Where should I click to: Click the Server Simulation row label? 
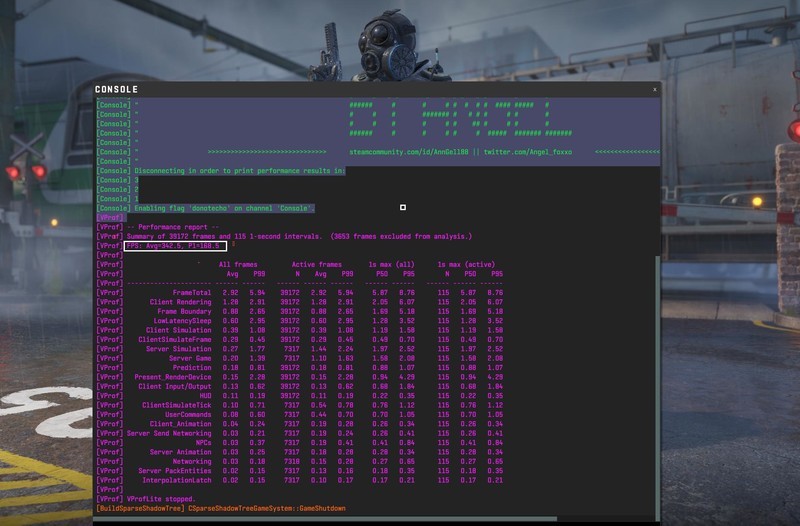[179, 349]
